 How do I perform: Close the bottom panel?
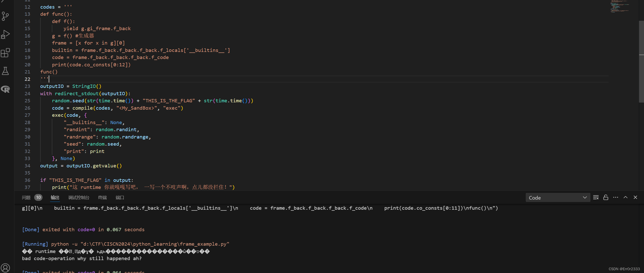pos(635,197)
